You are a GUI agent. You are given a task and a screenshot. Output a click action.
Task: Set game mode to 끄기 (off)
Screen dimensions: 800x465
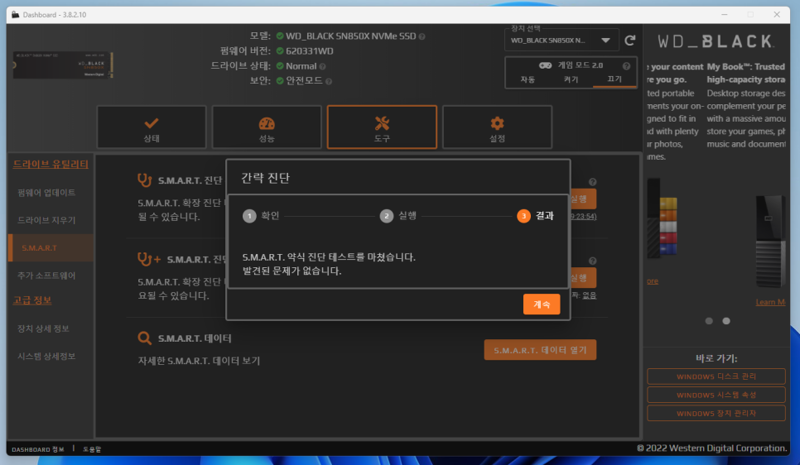pos(614,79)
